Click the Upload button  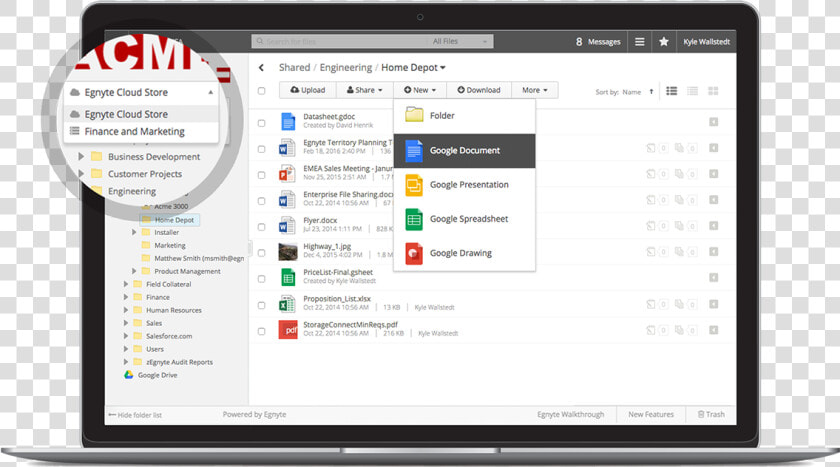click(x=308, y=90)
